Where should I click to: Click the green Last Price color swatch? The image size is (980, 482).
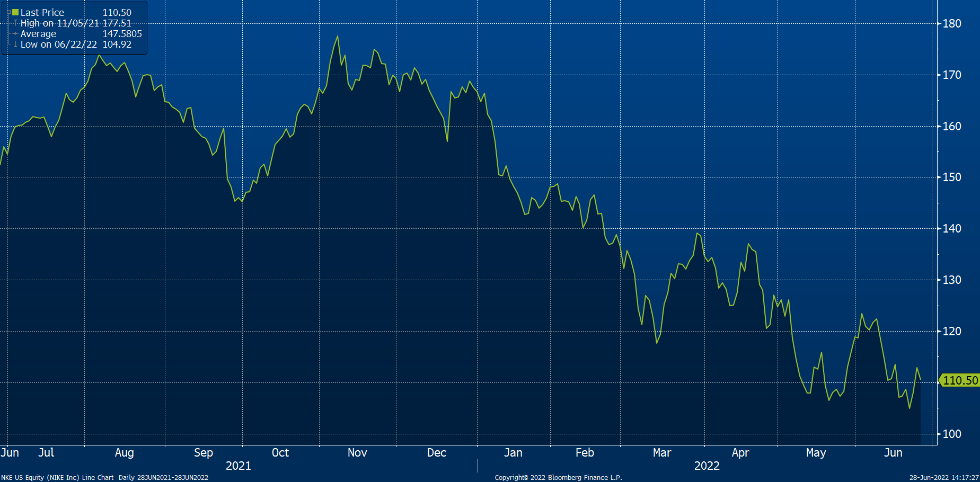point(15,12)
